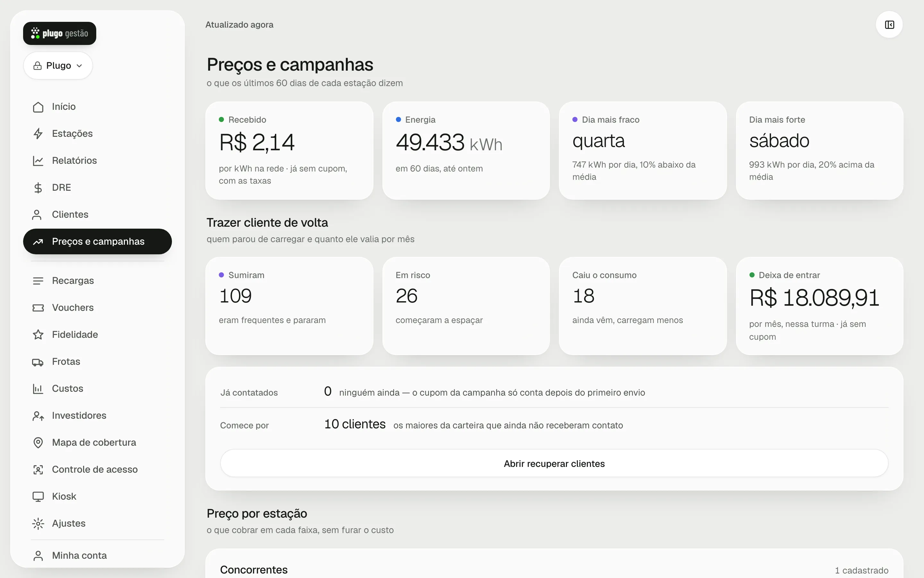The height and width of the screenshot is (578, 924).
Task: Click the '1 cadastrado' text
Action: click(861, 570)
